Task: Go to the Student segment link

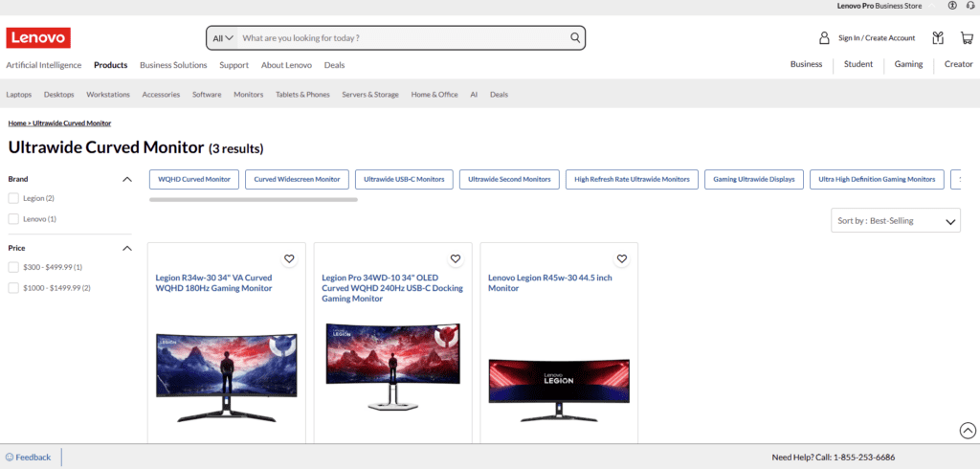Action: click(x=858, y=64)
